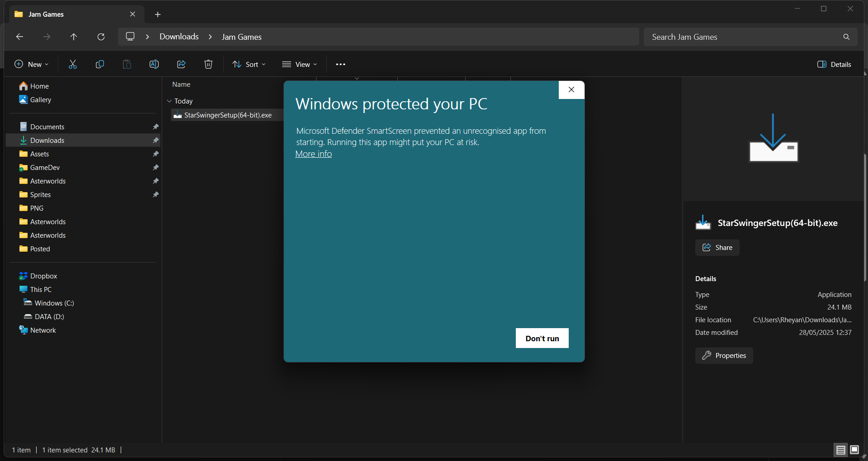
Task: Select This PC in navigation pane
Action: click(41, 289)
